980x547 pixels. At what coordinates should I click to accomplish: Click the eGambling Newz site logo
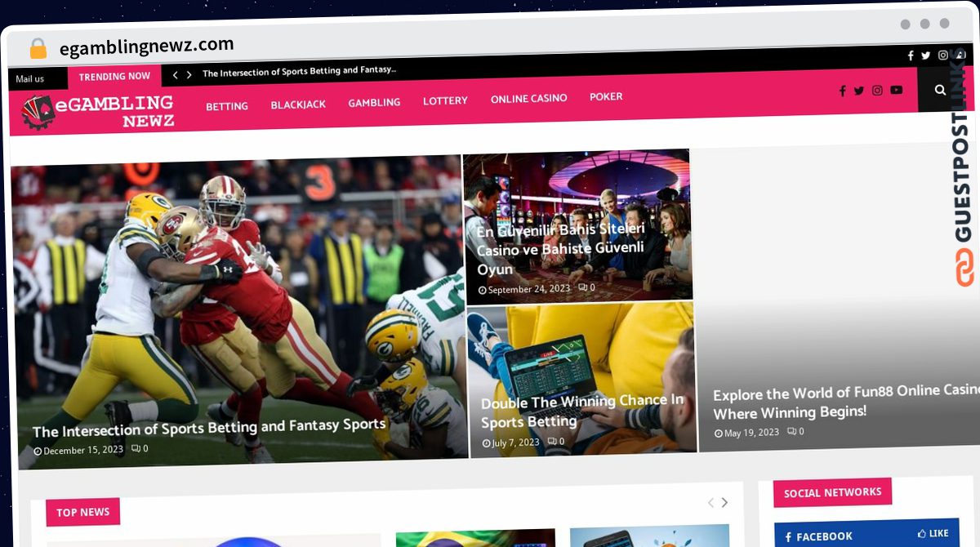(x=98, y=112)
